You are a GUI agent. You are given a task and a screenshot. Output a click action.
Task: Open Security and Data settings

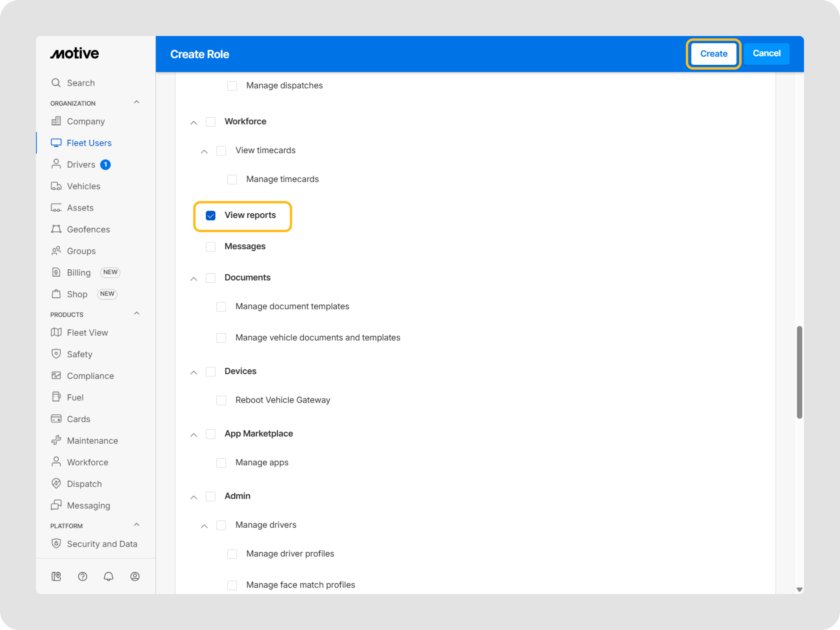pyautogui.click(x=102, y=544)
